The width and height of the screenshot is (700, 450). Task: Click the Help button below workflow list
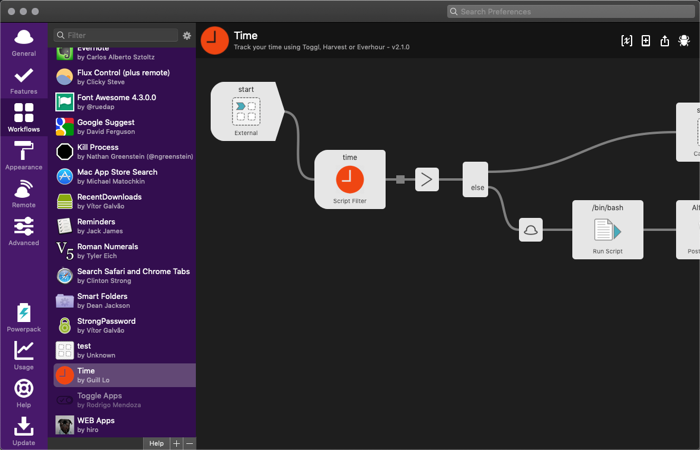click(x=156, y=443)
